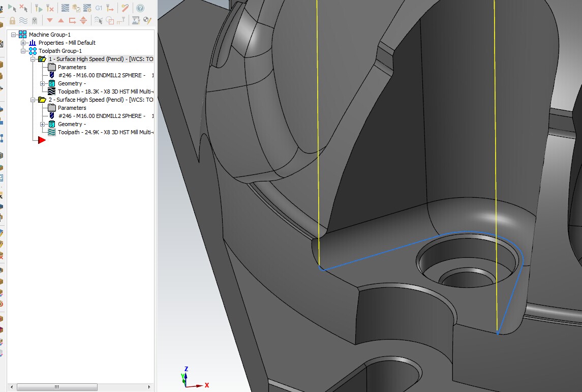Screen dimensions: 582x392
Task: Click the #246 endmill icon in operation 1
Action: pos(52,75)
